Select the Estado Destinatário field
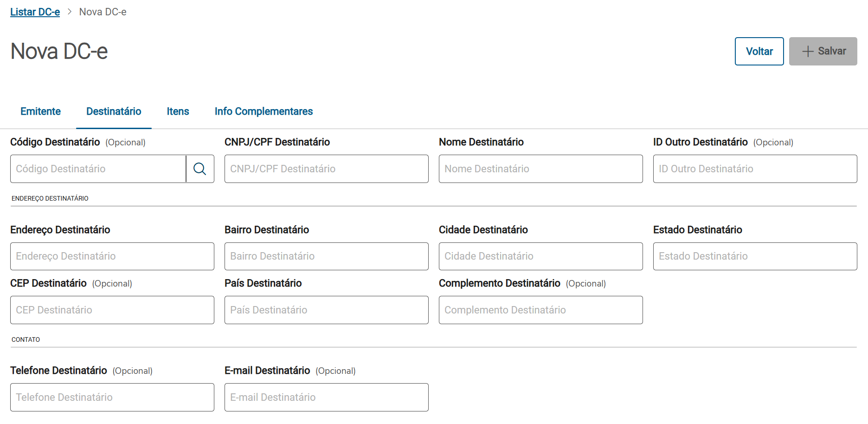This screenshot has height=424, width=868. tap(755, 256)
